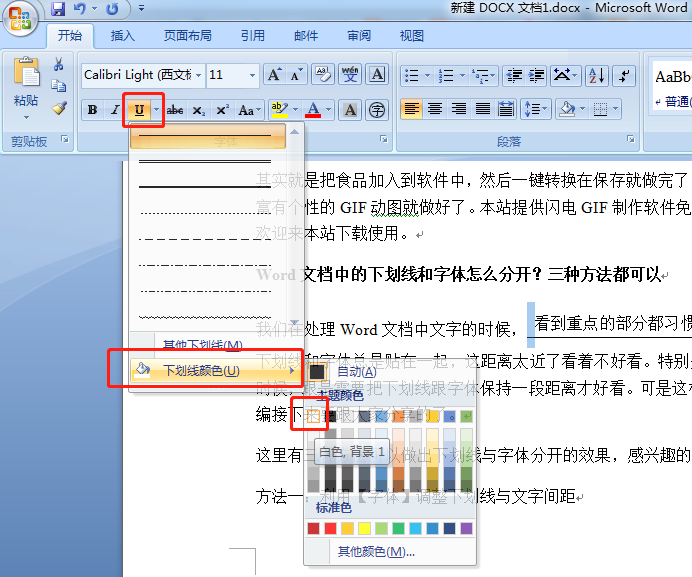The width and height of the screenshot is (692, 577).
Task: Select the Format Painter brush icon
Action: pos(59,108)
